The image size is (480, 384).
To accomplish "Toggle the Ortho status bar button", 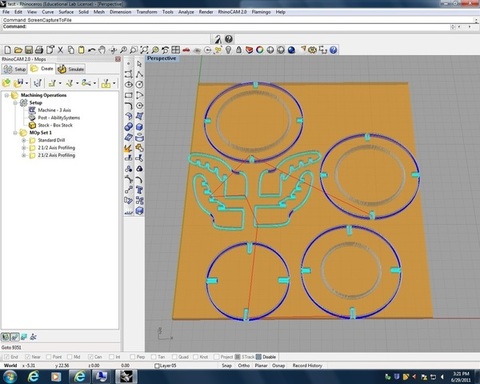I will coord(244,365).
